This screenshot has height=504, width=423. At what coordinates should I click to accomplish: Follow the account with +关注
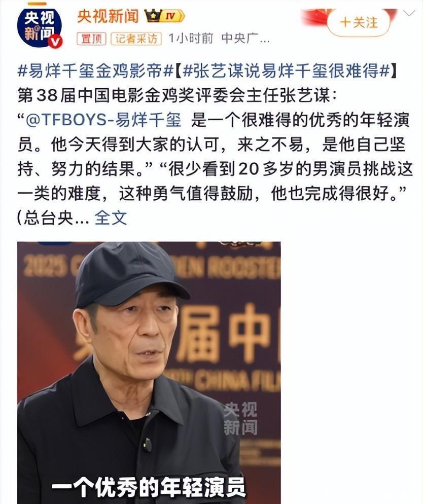359,22
